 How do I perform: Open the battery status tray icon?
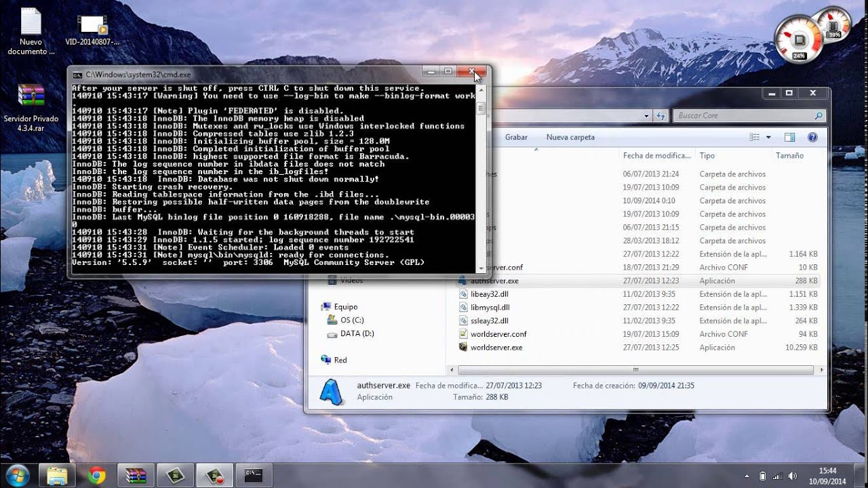(x=762, y=476)
